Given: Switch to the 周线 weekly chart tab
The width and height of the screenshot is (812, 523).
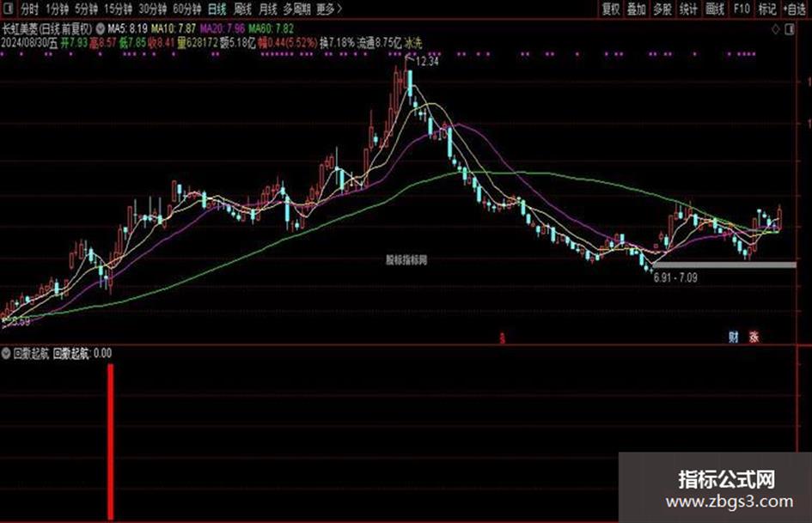Looking at the screenshot, I should 242,9.
